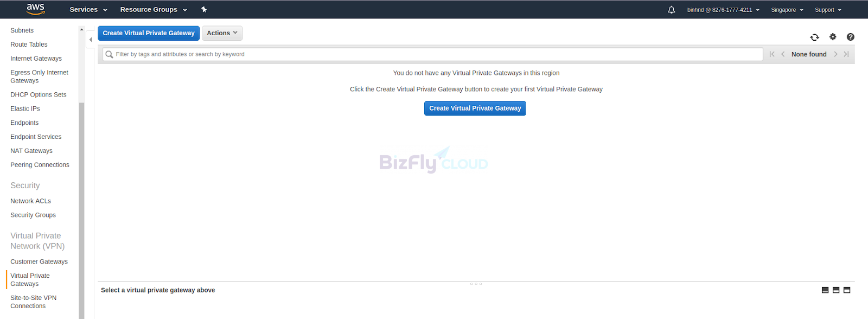
Task: Minimize the bottom details pane
Action: (825, 290)
